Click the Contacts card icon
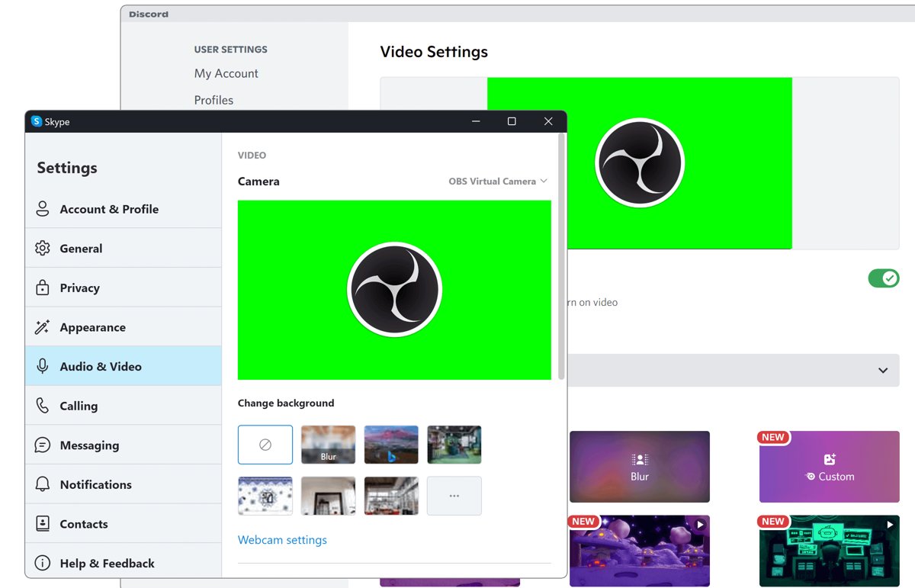Image resolution: width=915 pixels, height=588 pixels. pos(43,524)
